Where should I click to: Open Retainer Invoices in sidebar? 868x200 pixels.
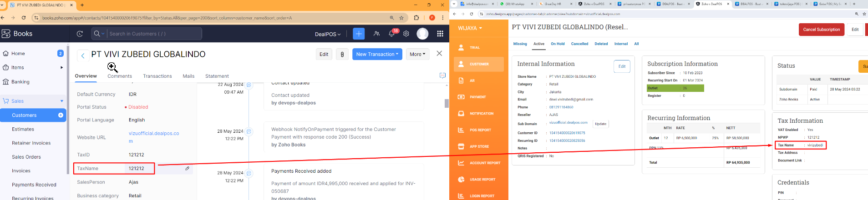coord(31,143)
